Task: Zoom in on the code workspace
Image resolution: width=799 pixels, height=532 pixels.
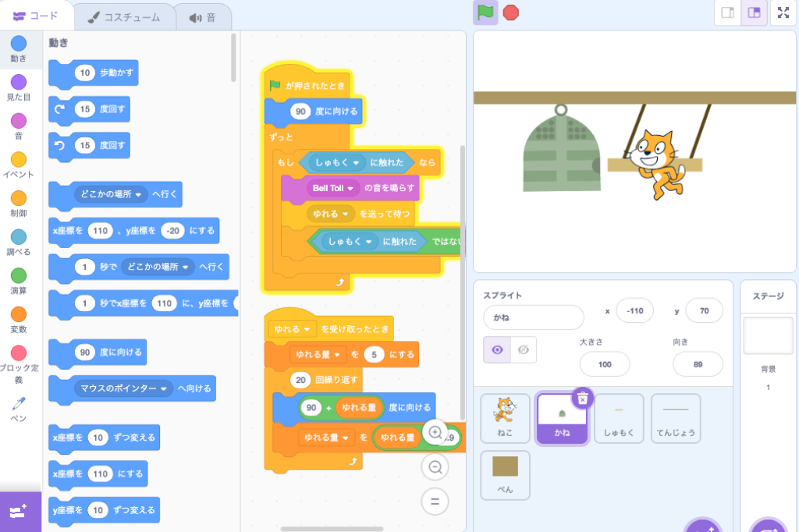Action: (435, 432)
